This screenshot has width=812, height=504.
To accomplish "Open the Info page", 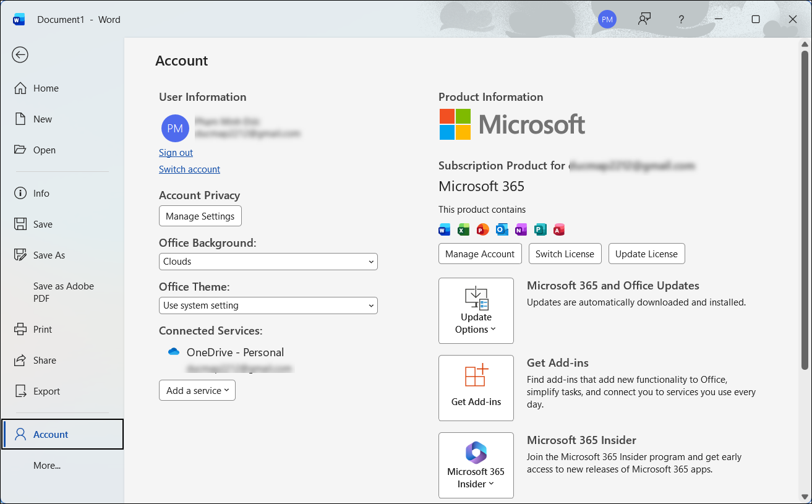I will tap(62, 194).
